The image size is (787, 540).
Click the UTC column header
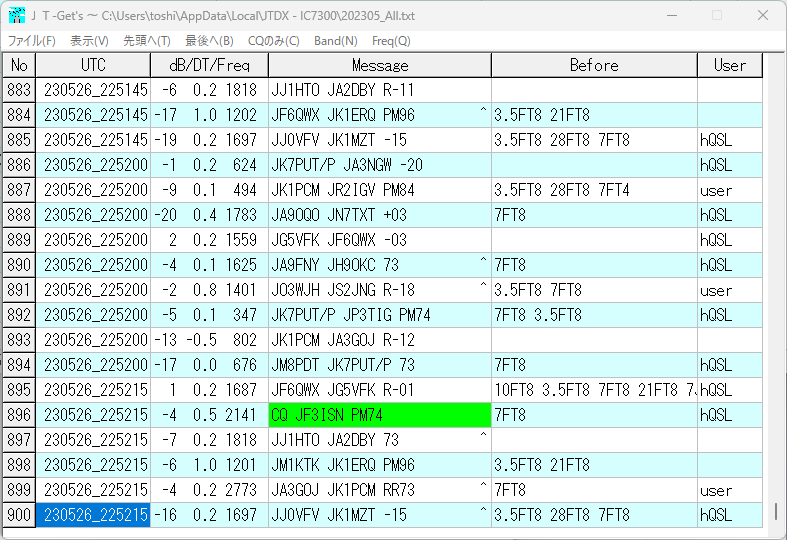point(93,65)
